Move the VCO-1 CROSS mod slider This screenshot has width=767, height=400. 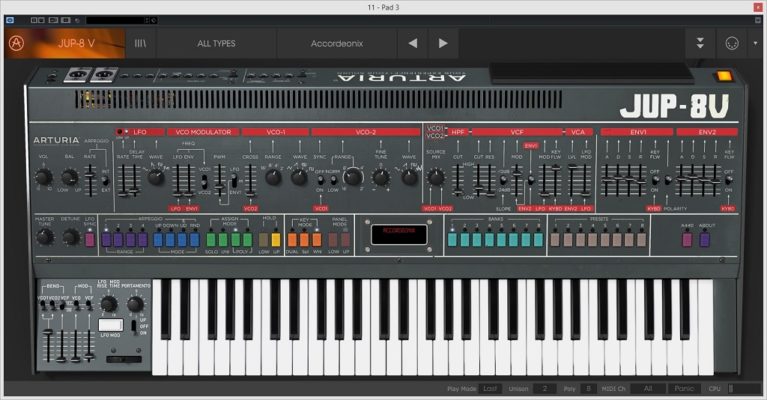[x=250, y=180]
